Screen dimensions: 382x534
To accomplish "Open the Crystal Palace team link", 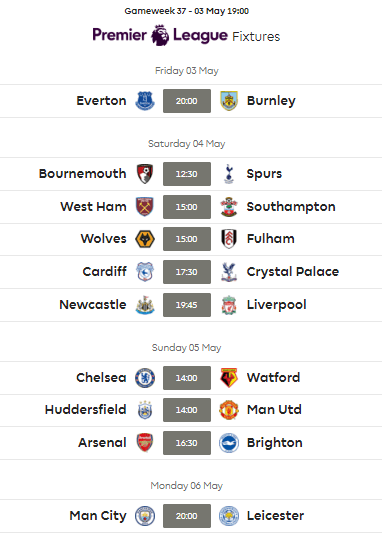I will pos(293,272).
